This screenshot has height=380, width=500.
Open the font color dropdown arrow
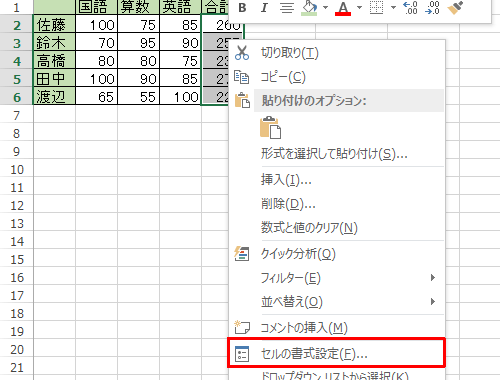[359, 7]
